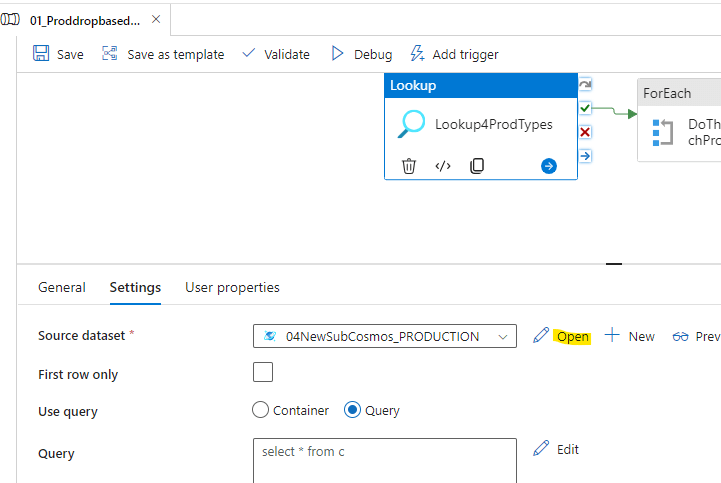This screenshot has width=721, height=483.
Task: Enable the First row only checkbox
Action: (x=263, y=373)
